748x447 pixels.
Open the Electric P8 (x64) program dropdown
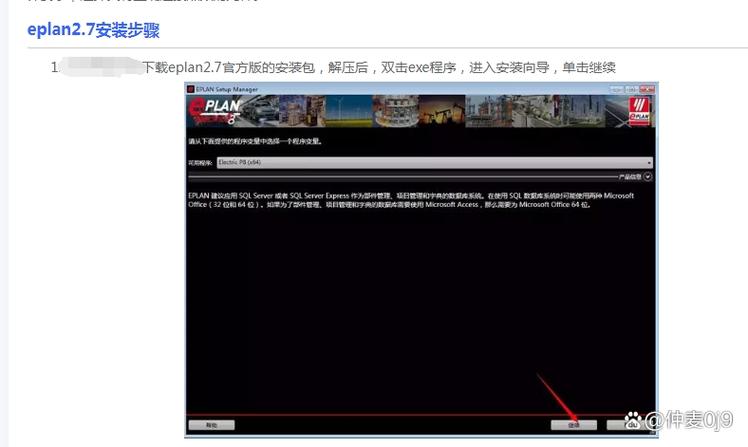coord(435,163)
